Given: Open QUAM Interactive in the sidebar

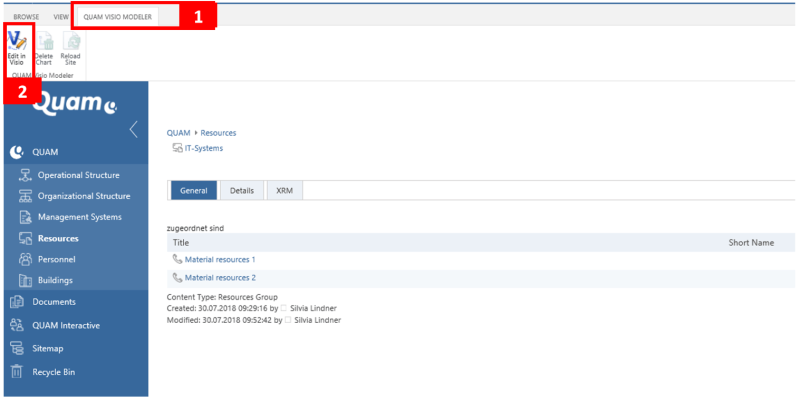Looking at the screenshot, I should tap(66, 325).
